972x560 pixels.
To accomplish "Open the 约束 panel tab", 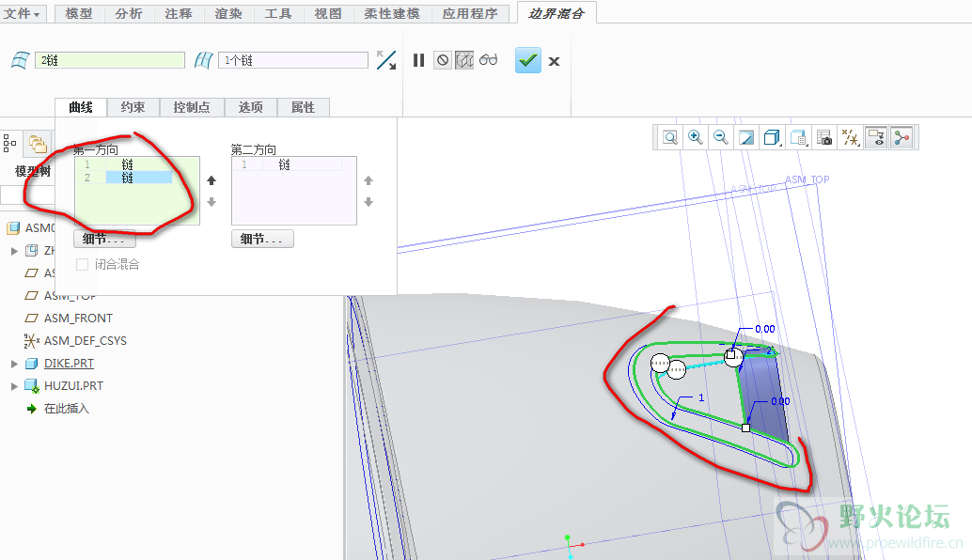I will pyautogui.click(x=133, y=107).
